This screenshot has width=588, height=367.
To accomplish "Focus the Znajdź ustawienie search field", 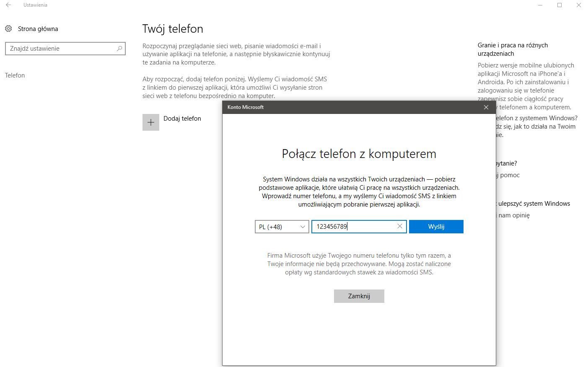I will [x=65, y=49].
